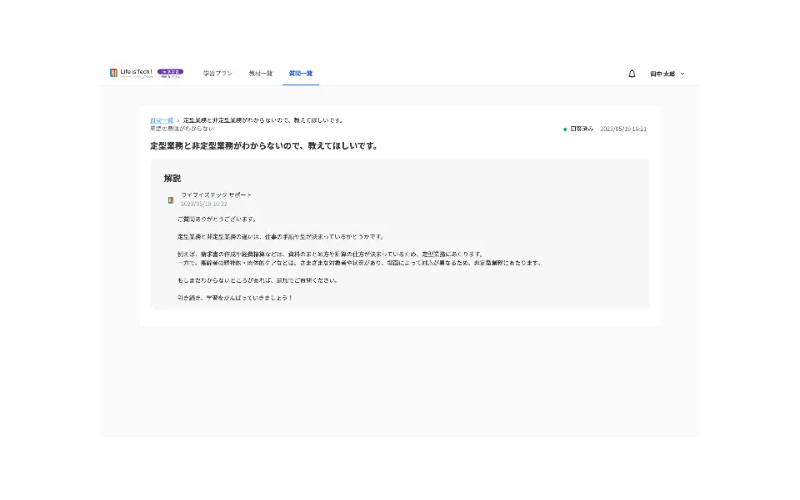Click the breadcrumb separator arrow
800x500 pixels.
pos(178,120)
